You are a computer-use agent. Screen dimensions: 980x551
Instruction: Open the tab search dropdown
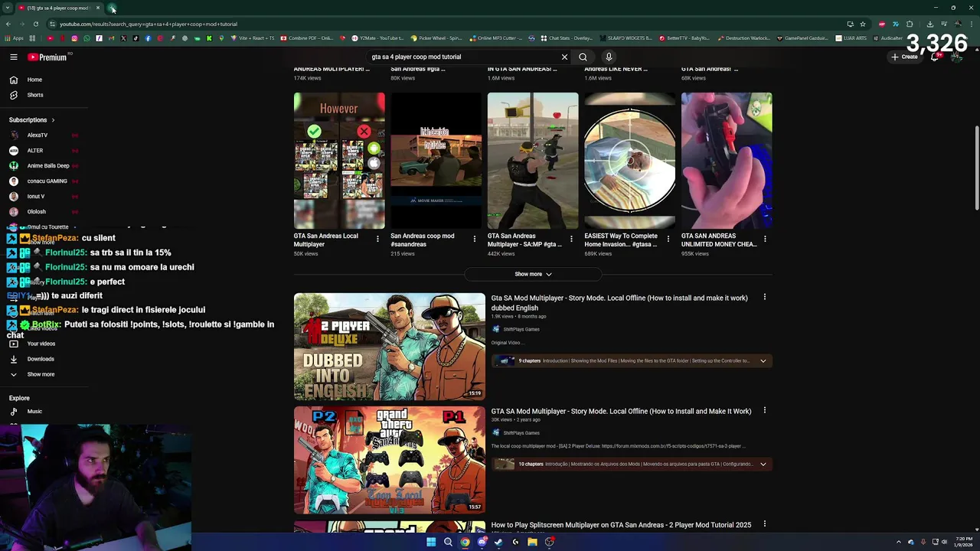click(8, 8)
